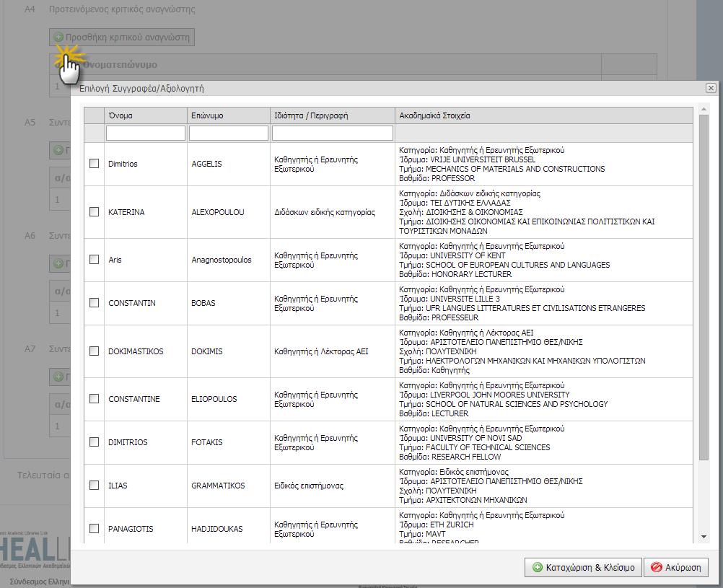
Task: Sort by the Όνομα column header
Action: pos(146,115)
